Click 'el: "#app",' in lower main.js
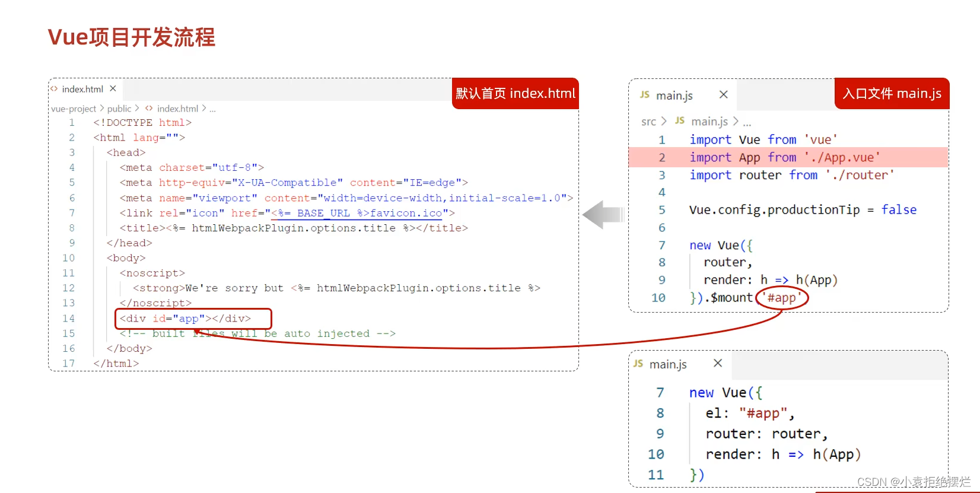Viewport: 980px width, 493px height. tap(750, 413)
